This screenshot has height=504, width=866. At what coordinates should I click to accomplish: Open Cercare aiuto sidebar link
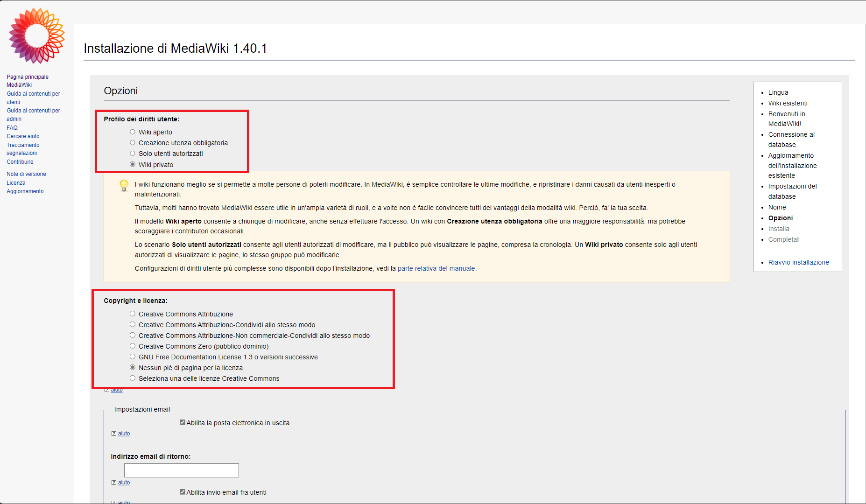pyautogui.click(x=23, y=136)
